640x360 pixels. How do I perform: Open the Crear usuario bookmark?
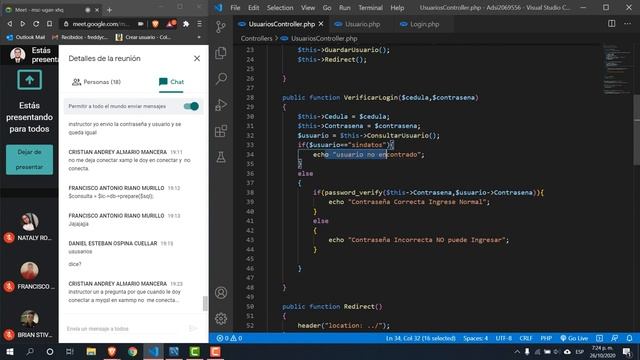coord(143,37)
